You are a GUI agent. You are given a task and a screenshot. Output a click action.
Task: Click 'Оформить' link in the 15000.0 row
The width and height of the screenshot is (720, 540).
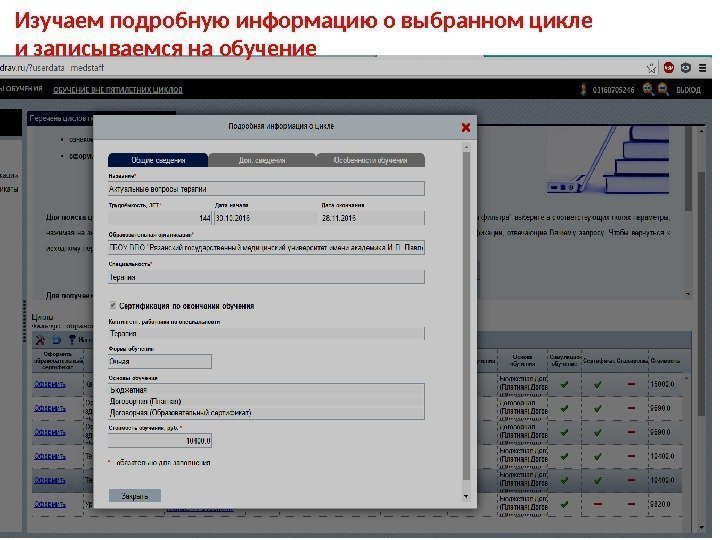tap(50, 384)
